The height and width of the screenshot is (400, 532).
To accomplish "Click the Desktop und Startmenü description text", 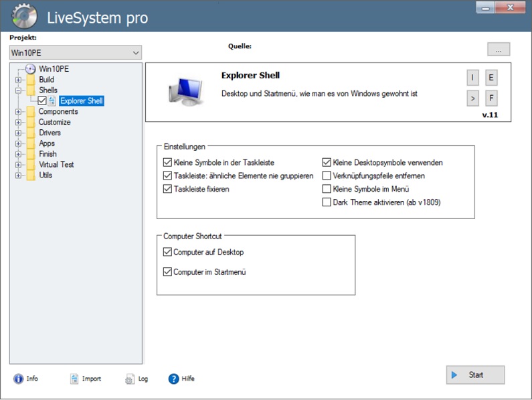I will click(319, 94).
